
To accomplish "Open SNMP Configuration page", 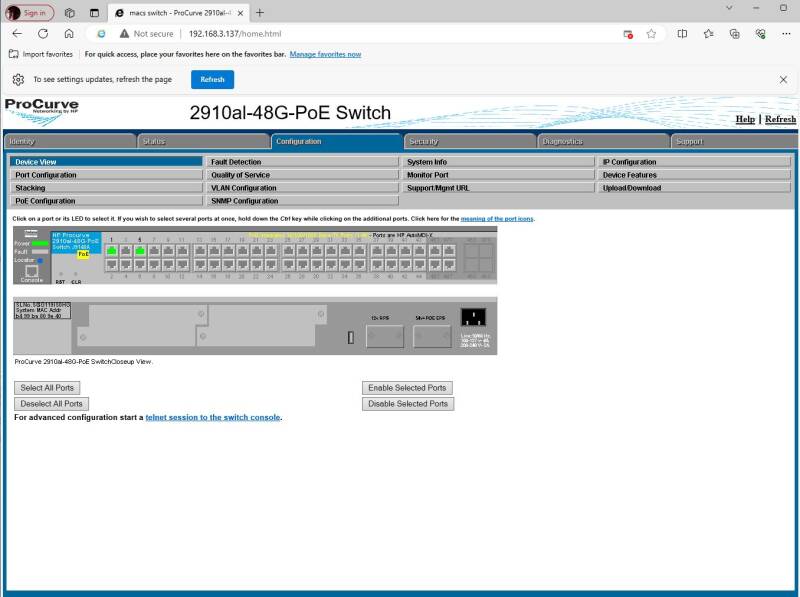I will 302,201.
